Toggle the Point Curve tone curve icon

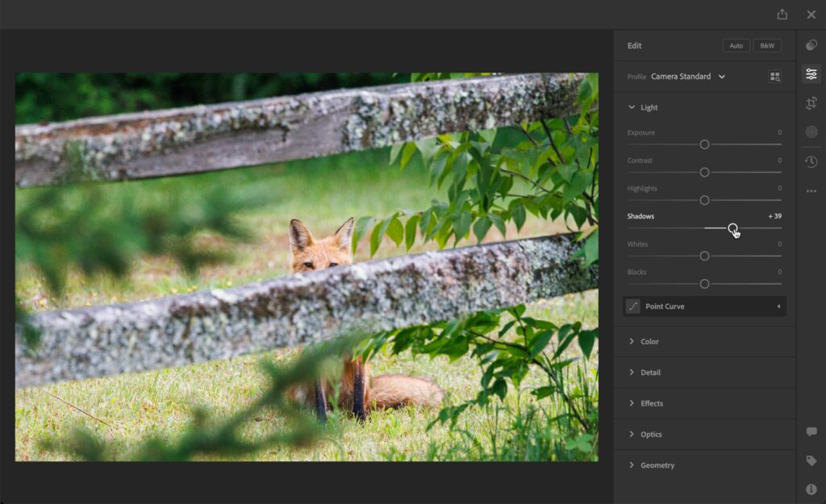point(632,306)
